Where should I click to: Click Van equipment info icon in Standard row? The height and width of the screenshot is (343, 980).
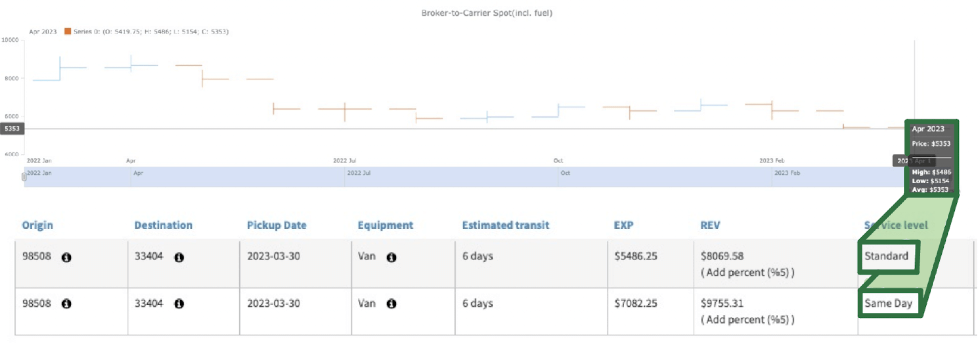point(391,257)
